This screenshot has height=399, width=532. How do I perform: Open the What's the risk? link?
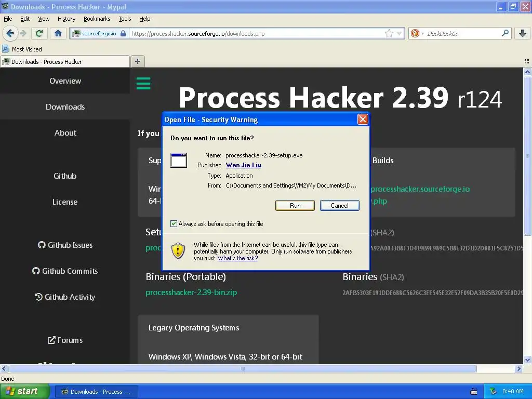click(237, 258)
